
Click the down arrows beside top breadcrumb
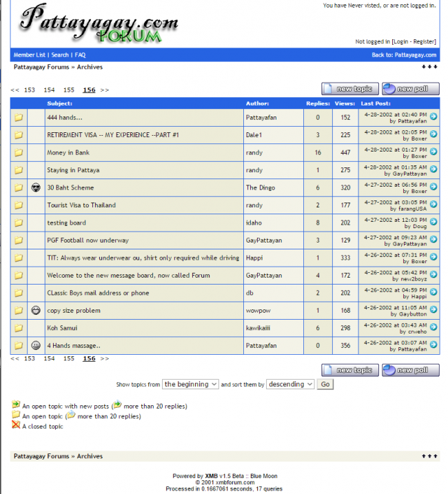[x=429, y=67]
